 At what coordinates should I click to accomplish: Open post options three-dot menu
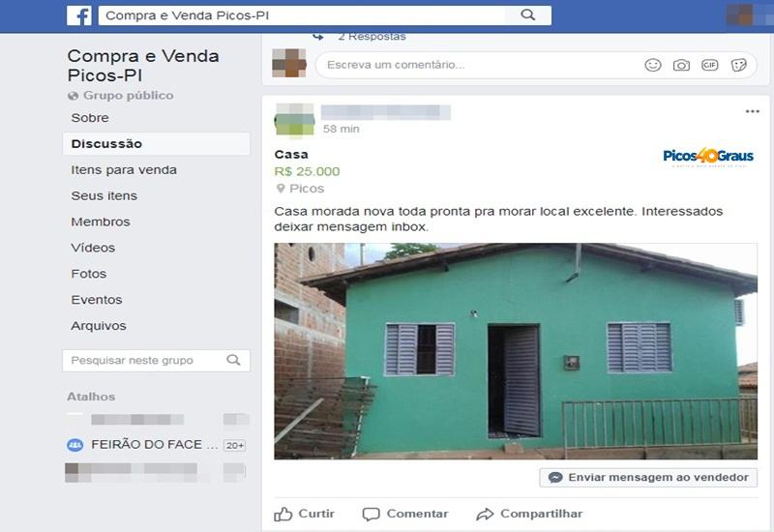click(x=753, y=111)
